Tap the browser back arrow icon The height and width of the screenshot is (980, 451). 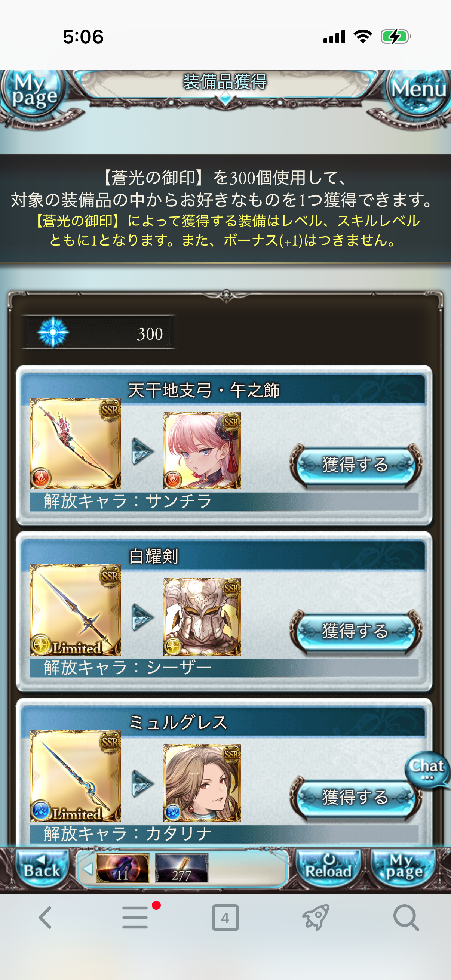(x=45, y=918)
